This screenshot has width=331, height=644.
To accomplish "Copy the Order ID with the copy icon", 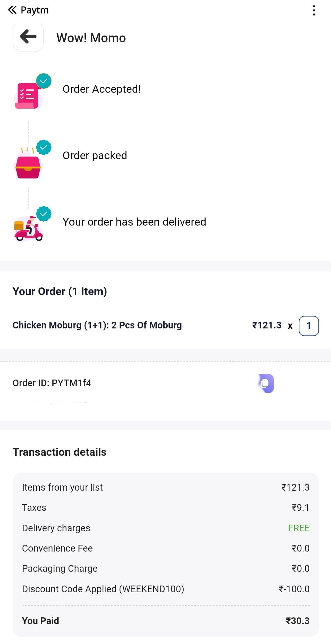I will [x=265, y=383].
